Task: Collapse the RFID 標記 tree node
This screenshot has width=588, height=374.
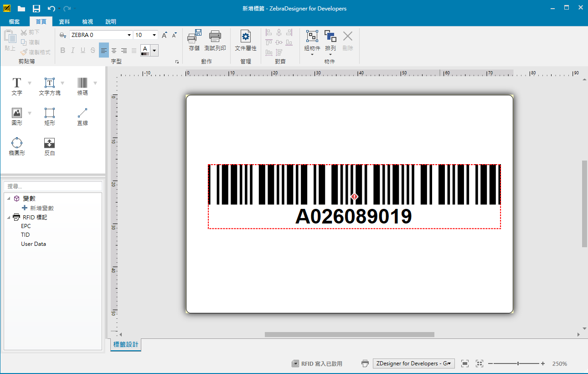Action: point(9,218)
